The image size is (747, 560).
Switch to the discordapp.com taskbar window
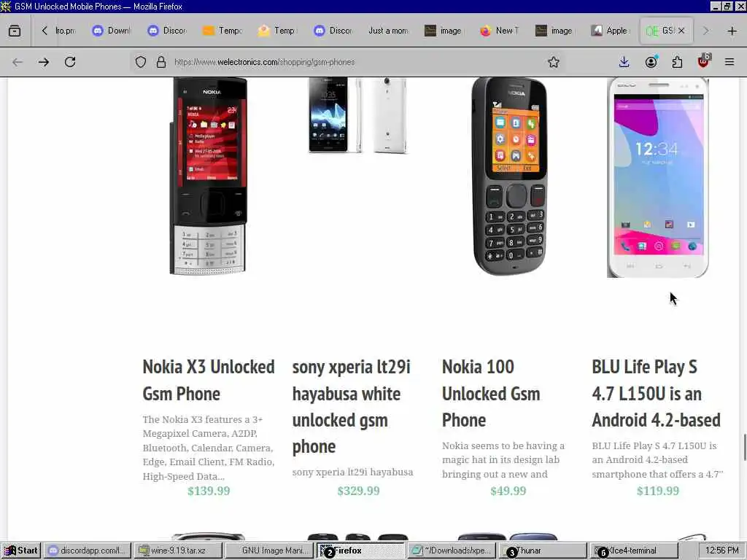click(88, 551)
